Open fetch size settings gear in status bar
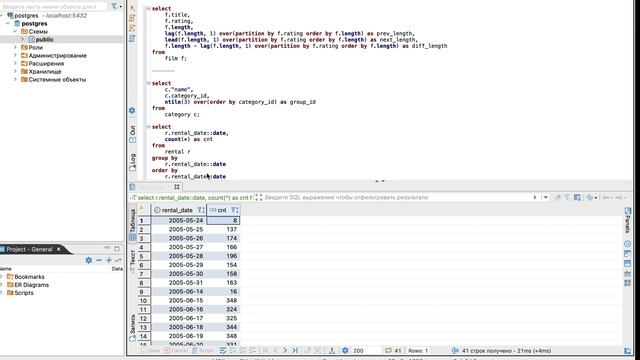The width and height of the screenshot is (640, 360). pos(345,351)
